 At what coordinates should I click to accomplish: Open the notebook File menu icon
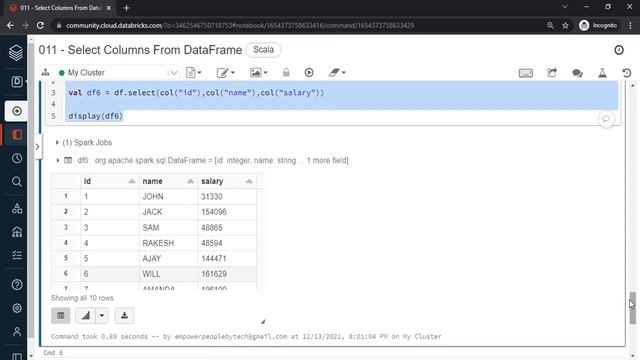193,73
